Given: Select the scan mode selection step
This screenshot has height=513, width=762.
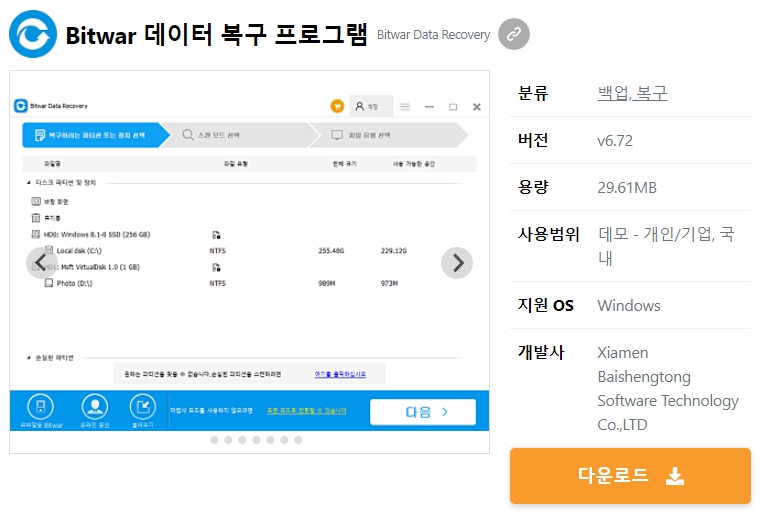Looking at the screenshot, I should tap(242, 135).
